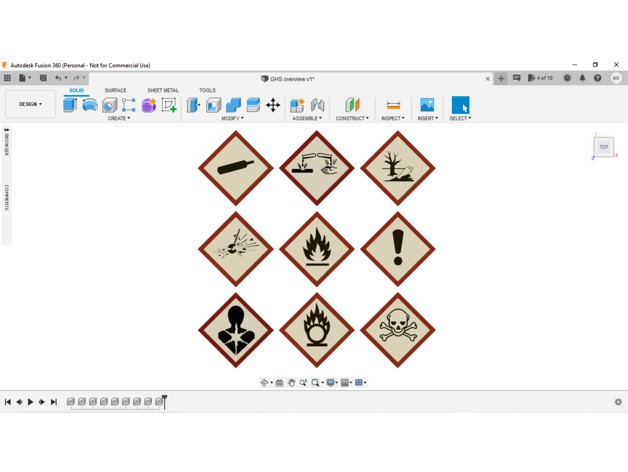The image size is (628, 472).
Task: Expand the CREATE menu
Action: coord(119,118)
